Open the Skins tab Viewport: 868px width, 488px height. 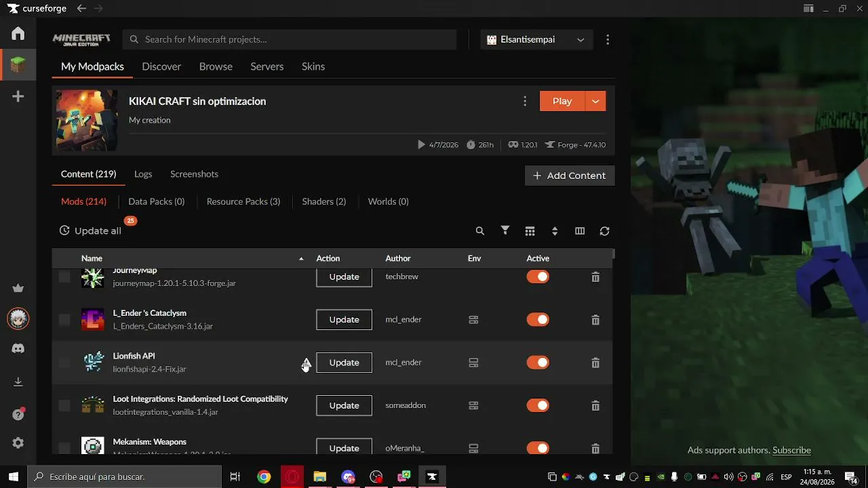313,66
